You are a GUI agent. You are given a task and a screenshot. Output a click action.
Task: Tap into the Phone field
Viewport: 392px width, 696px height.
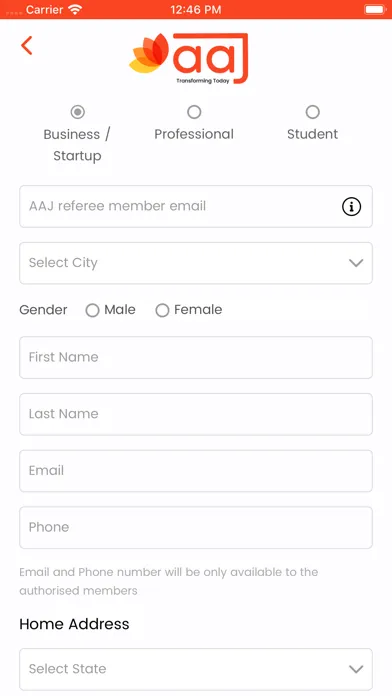(196, 528)
